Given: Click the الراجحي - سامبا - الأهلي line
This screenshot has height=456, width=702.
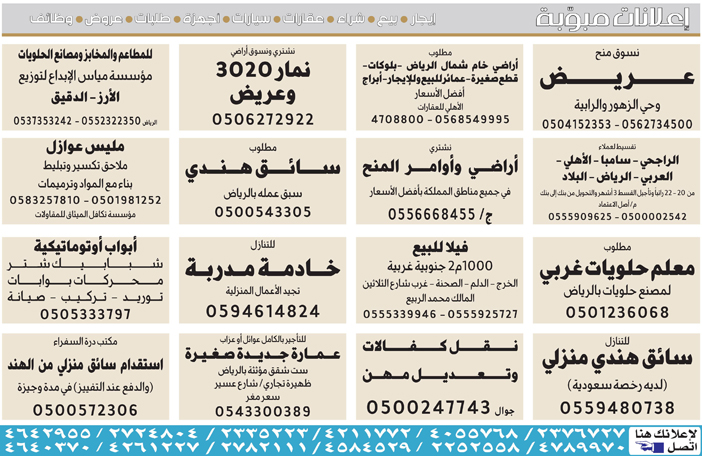Looking at the screenshot, I should coord(617,160).
